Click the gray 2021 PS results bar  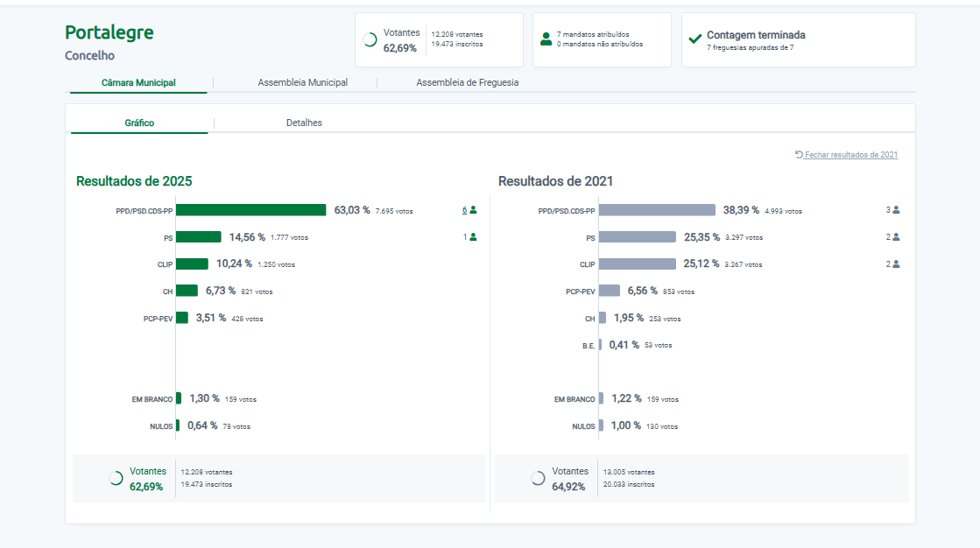click(x=637, y=237)
